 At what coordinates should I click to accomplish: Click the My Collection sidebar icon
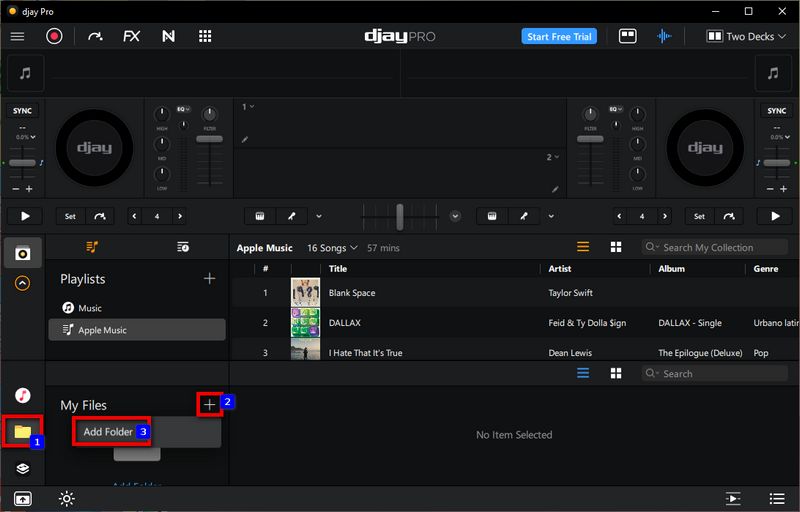[x=22, y=253]
